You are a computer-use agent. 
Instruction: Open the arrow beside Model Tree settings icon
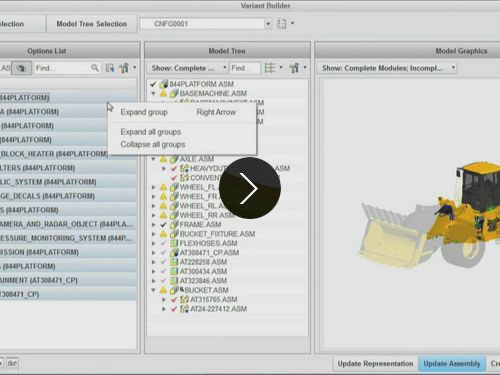click(305, 68)
